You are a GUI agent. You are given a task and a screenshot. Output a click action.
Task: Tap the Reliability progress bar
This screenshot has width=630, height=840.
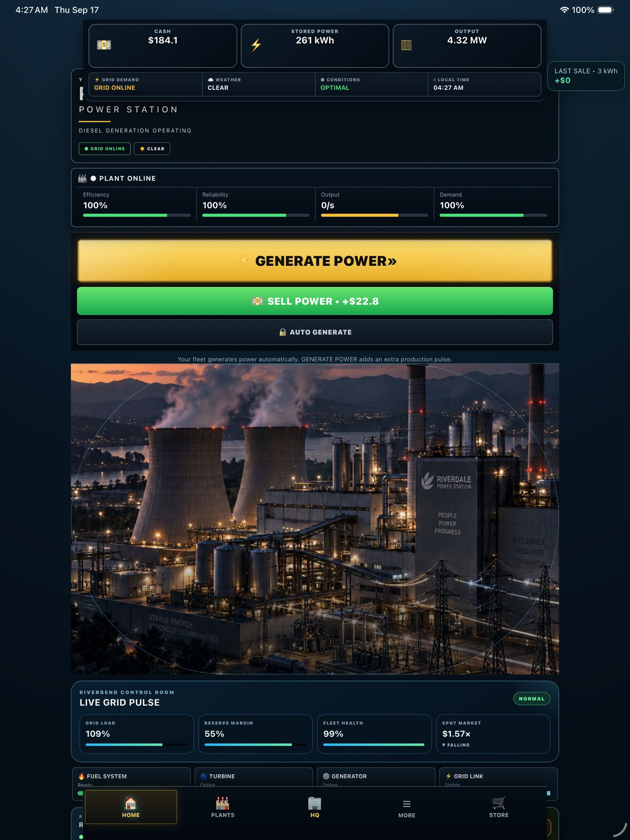256,215
